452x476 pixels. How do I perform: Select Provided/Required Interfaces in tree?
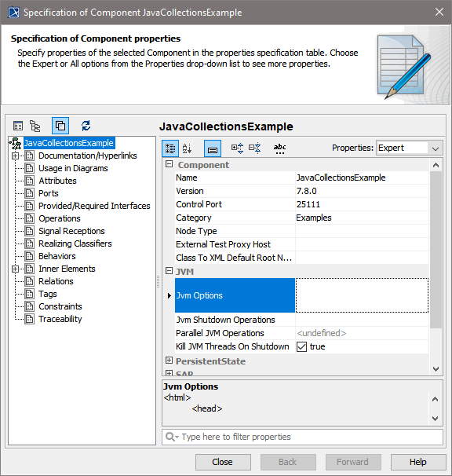click(x=94, y=206)
